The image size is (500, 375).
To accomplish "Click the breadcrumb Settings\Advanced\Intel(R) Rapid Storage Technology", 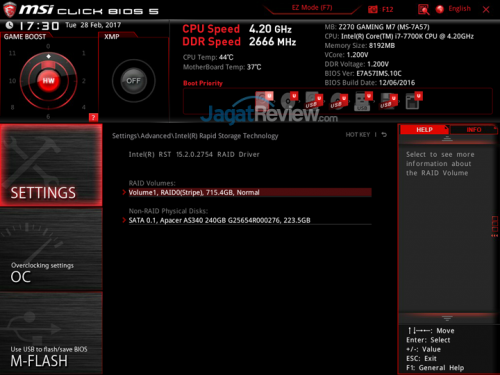I will (195, 136).
